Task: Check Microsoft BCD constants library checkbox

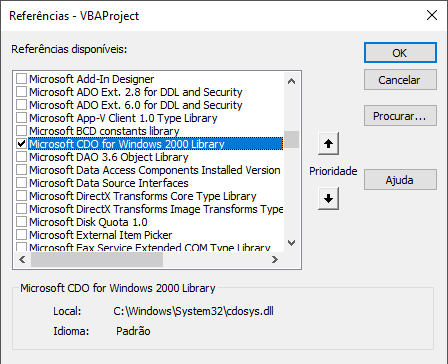Action: [x=22, y=131]
